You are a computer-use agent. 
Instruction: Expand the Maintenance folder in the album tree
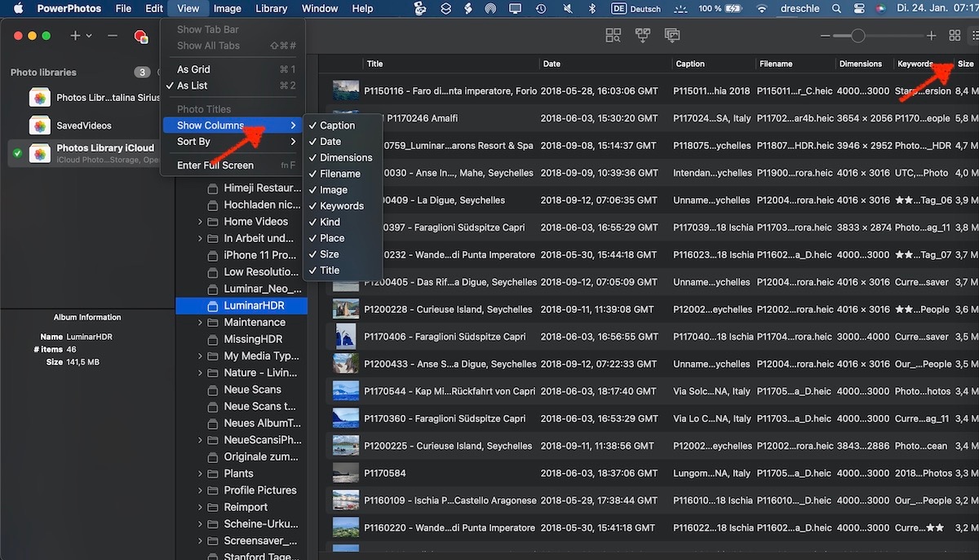(200, 323)
